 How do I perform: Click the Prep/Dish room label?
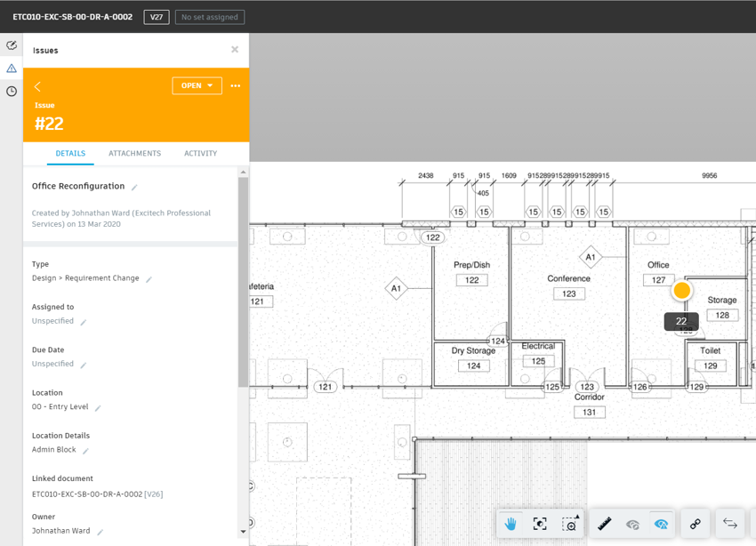(x=471, y=265)
